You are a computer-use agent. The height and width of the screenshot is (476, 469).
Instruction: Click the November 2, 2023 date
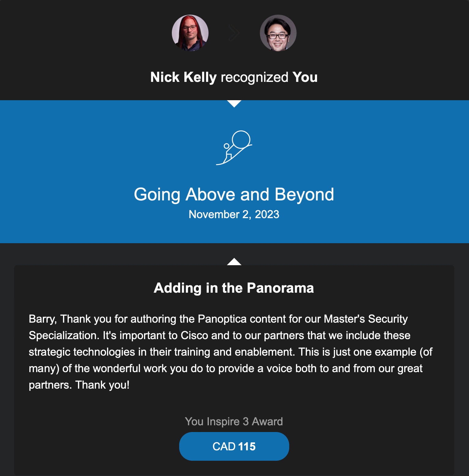(234, 214)
